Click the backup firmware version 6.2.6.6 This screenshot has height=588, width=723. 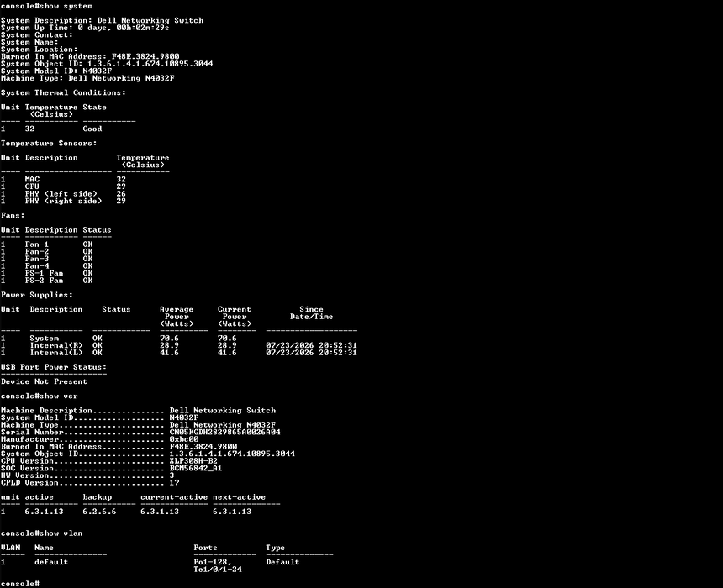99,512
